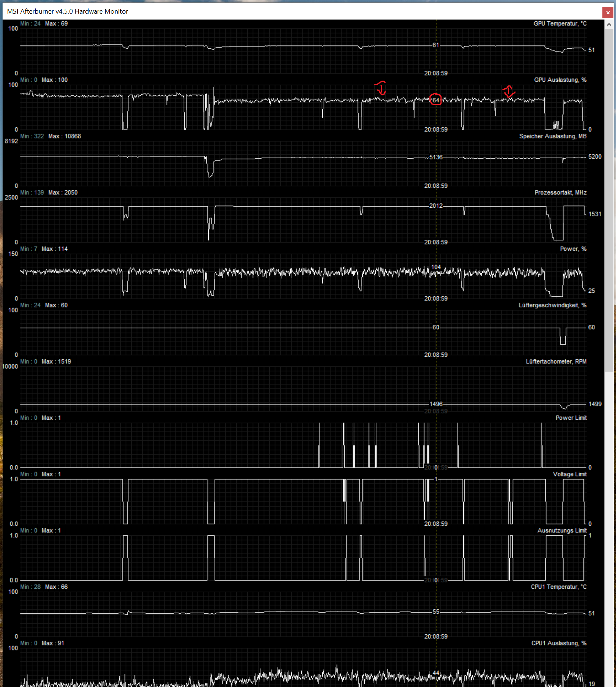
Task: Click 'Max : 69' GPU temperature value
Action: (56, 24)
